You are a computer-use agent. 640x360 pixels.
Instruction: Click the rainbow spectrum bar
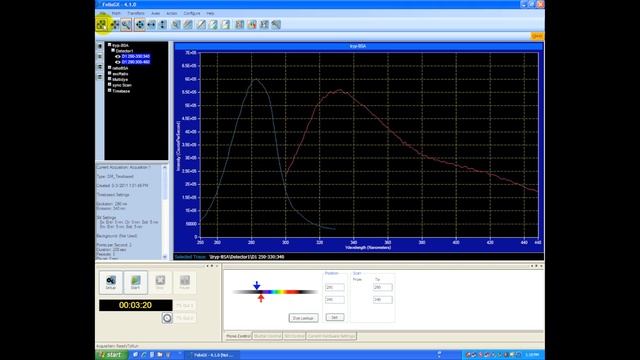pos(275,292)
